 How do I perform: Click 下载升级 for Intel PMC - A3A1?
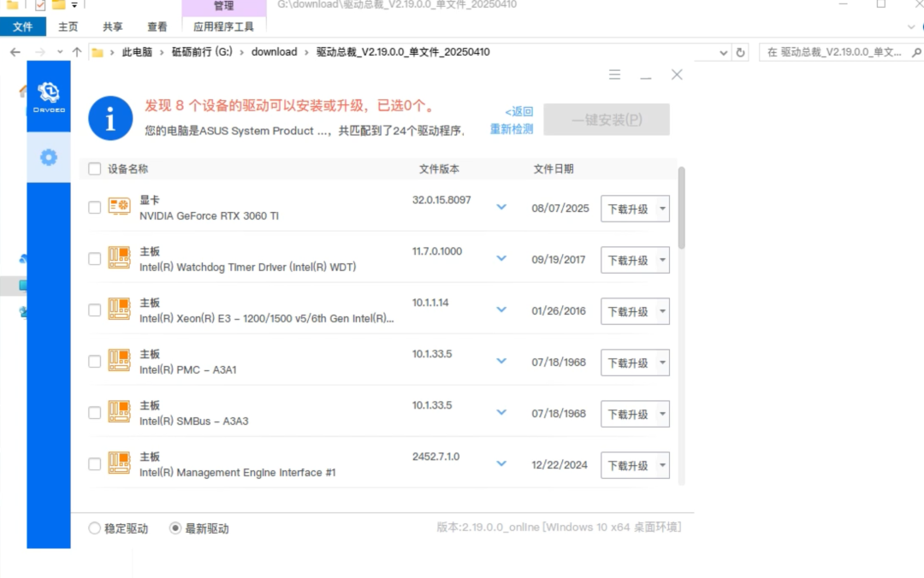pyautogui.click(x=628, y=363)
